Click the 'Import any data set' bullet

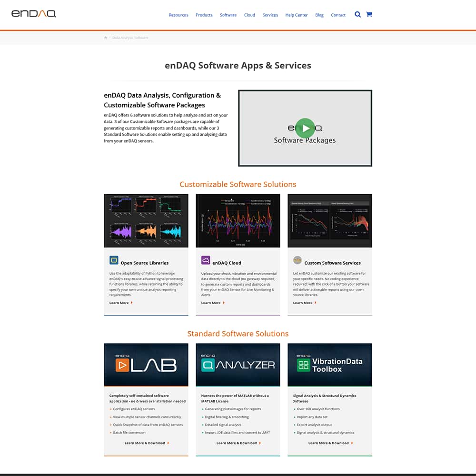tap(312, 417)
